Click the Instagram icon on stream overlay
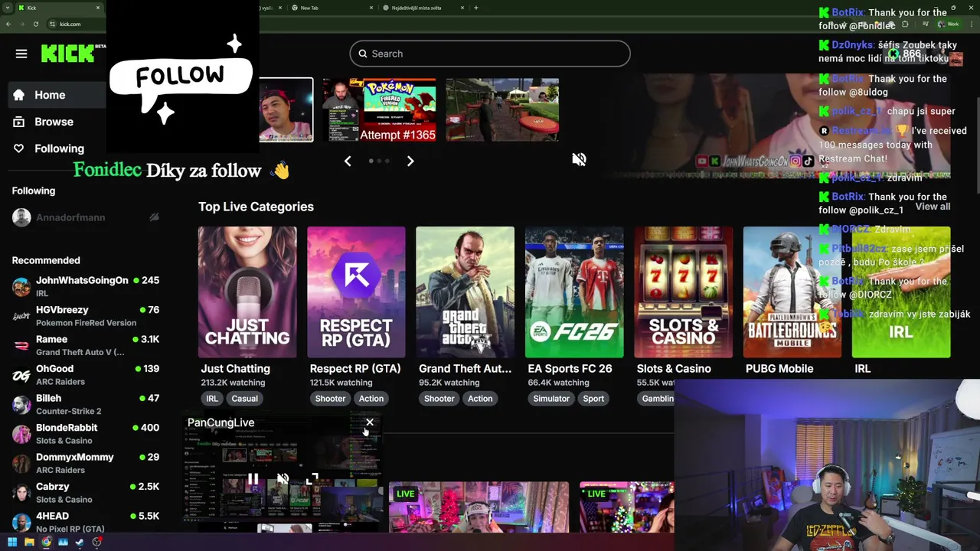This screenshot has height=551, width=980. [x=795, y=161]
